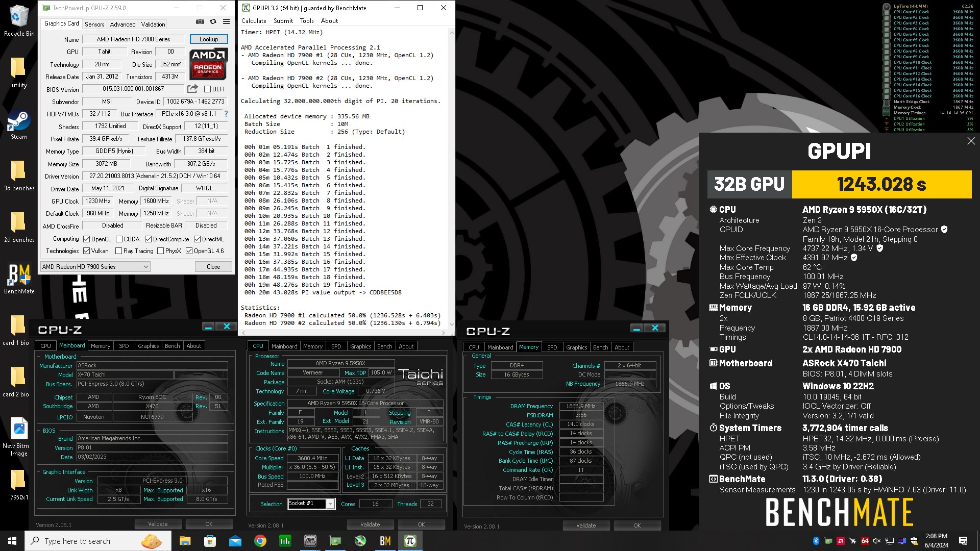Toggle the DirectML checkbox
The image size is (980, 551).
click(x=197, y=239)
